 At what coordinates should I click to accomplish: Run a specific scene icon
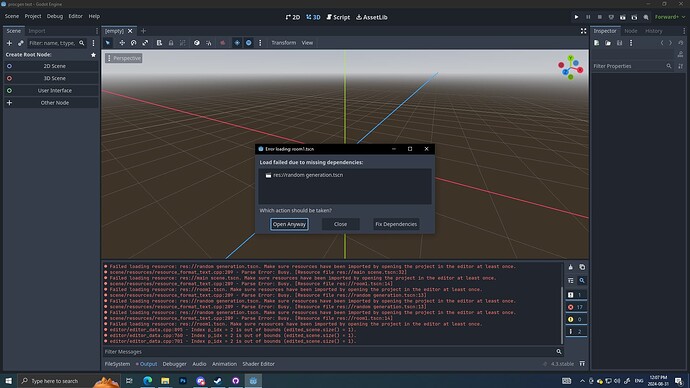(x=634, y=17)
